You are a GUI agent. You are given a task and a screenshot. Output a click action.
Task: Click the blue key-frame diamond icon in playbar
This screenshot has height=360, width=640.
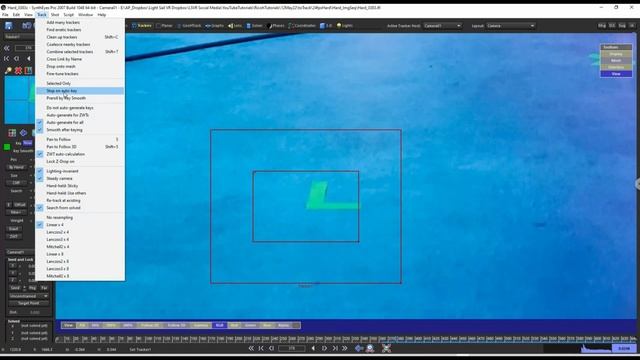pos(359,348)
